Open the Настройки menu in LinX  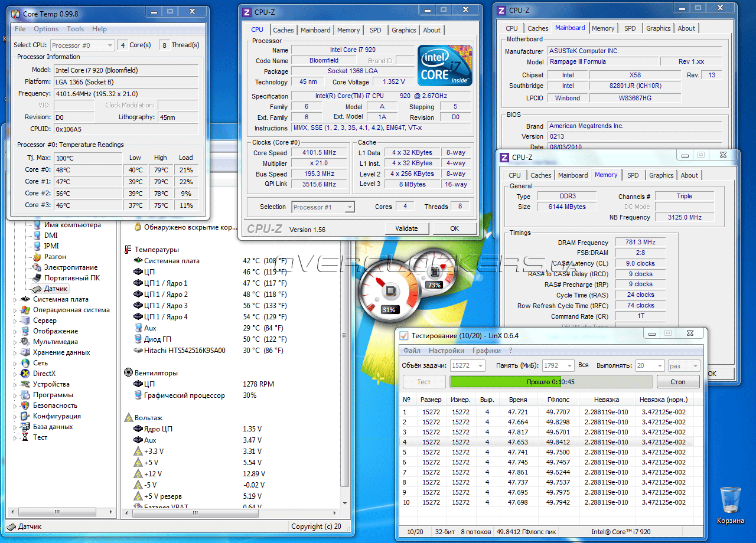pos(447,351)
